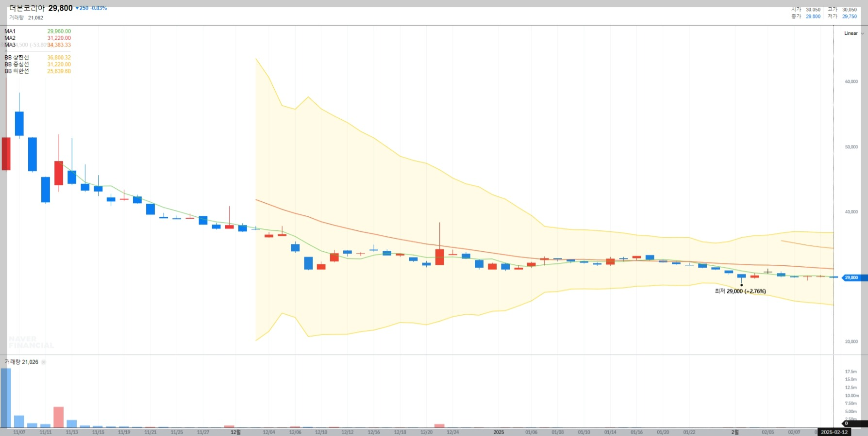
Task: Click the 12월 marker on time axis
Action: 235,432
